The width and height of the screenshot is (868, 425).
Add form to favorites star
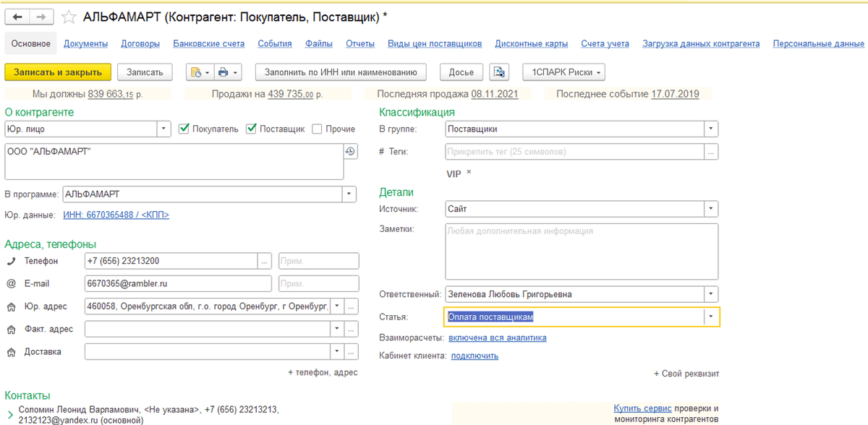point(69,16)
